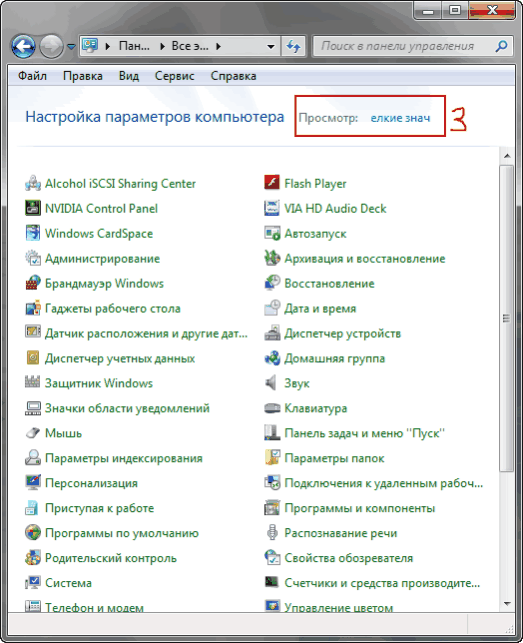
Task: Click the Параметры индексирования icon
Action: pyautogui.click(x=33, y=458)
